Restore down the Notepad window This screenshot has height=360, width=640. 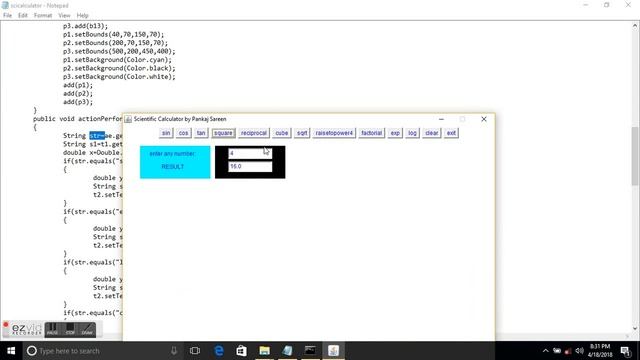tap(607, 5)
